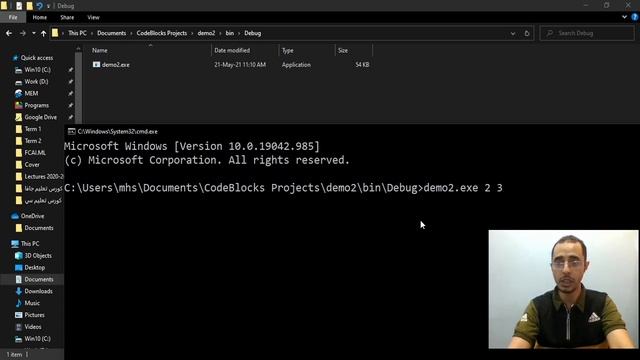Screen dimensions: 640x360
Task: Click the folder icon in address bar
Action: pos(55,33)
